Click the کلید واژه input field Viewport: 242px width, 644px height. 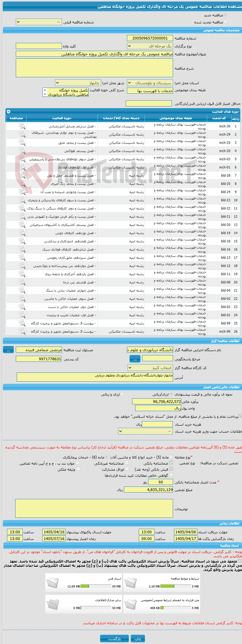[x=39, y=46]
